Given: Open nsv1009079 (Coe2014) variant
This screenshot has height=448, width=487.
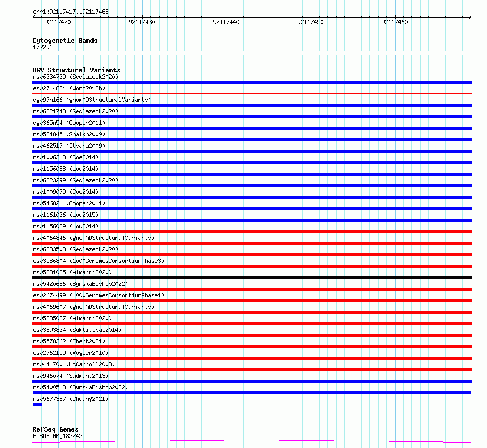Looking at the screenshot, I should click(66, 192).
